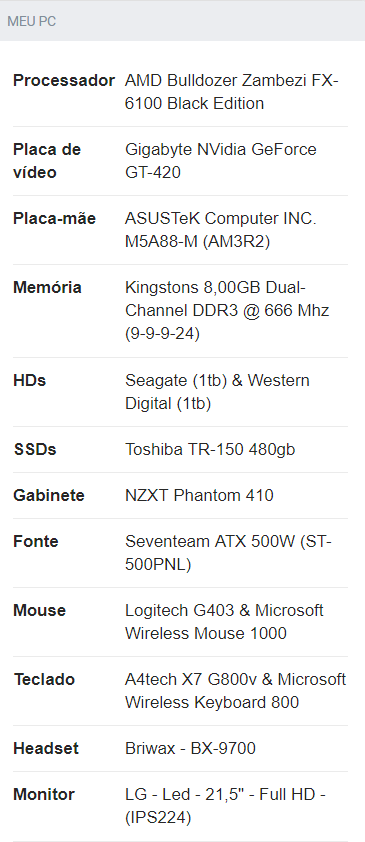Select the Placa de vídeo label
This screenshot has height=842, width=365.
click(47, 161)
